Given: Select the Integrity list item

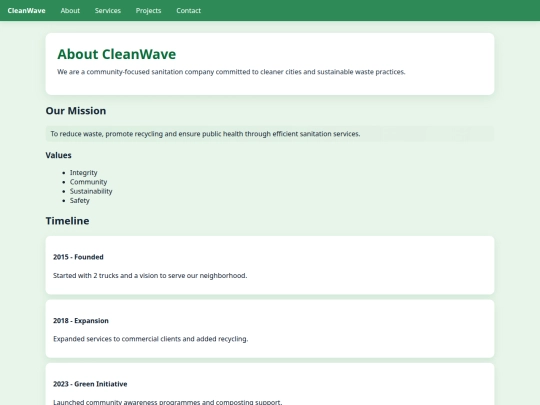Looking at the screenshot, I should click(x=84, y=173).
